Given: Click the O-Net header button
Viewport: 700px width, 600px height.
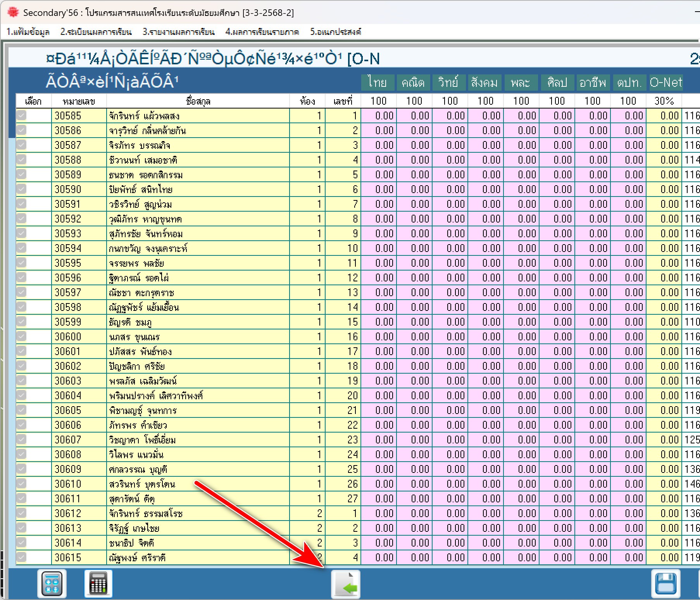Looking at the screenshot, I should pos(666,83).
